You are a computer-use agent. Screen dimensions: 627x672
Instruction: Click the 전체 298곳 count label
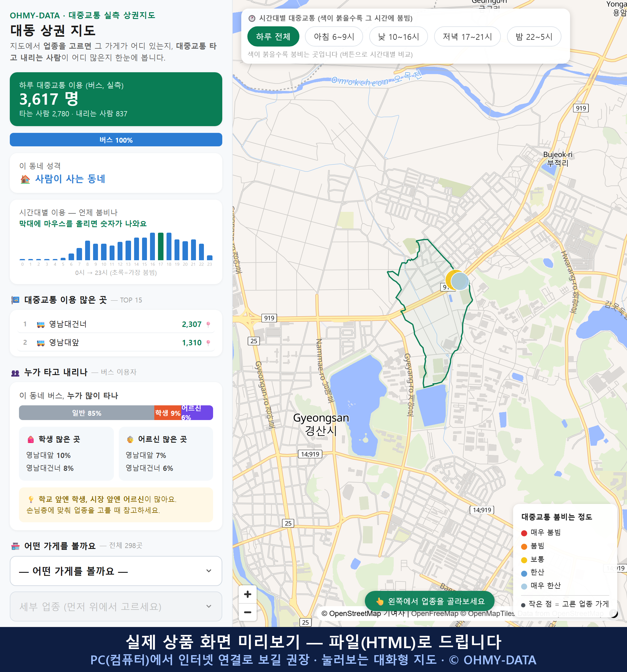(126, 546)
